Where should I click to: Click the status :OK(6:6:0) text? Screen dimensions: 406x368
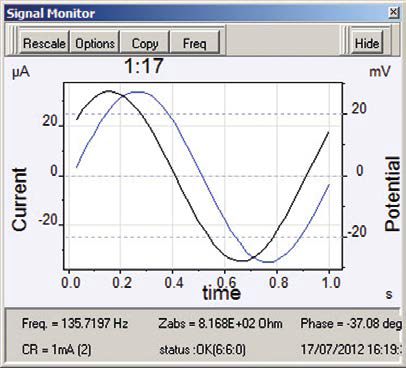(202, 350)
